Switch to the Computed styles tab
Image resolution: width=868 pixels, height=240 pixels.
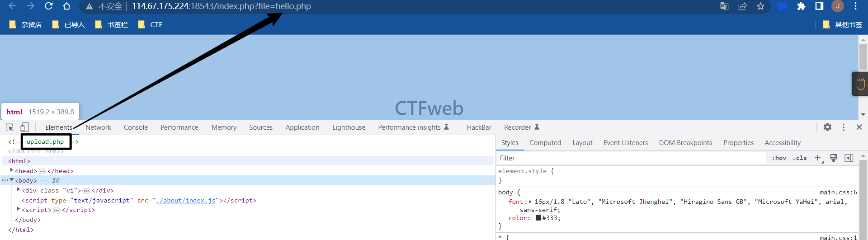(545, 143)
